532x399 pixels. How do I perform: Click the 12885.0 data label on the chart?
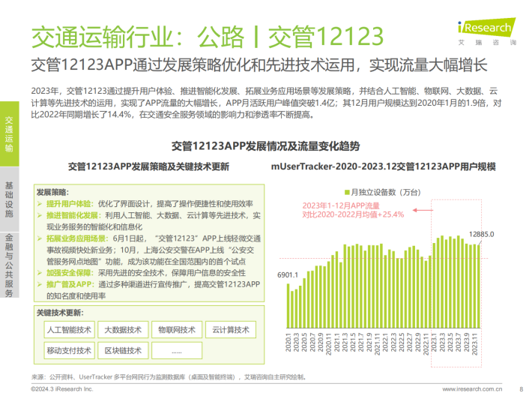[482, 234]
